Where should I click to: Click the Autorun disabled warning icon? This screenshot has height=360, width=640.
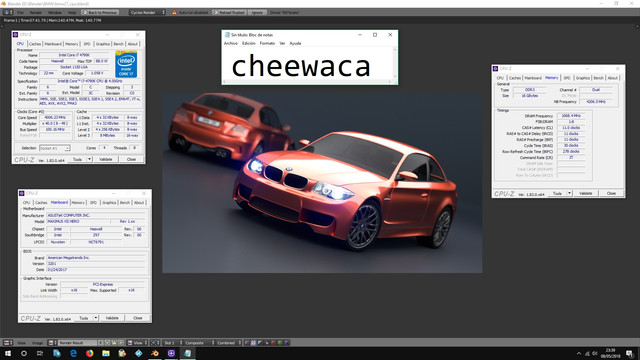click(x=174, y=13)
